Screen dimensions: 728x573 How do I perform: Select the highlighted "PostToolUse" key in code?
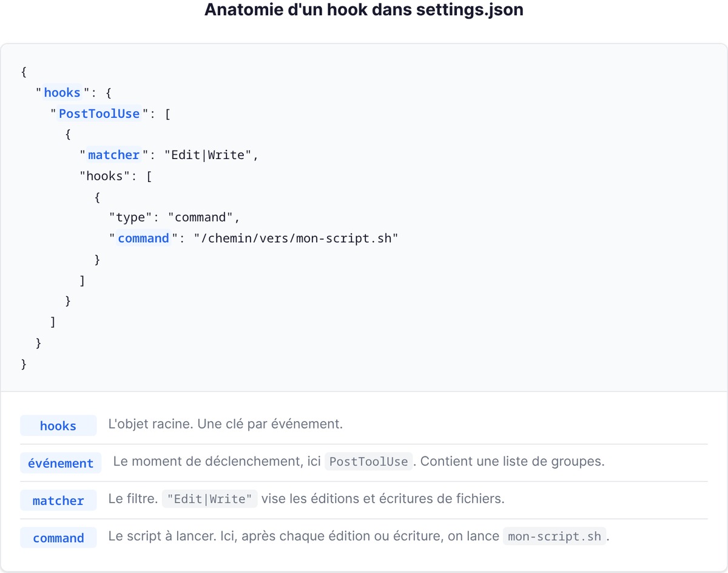pos(99,114)
